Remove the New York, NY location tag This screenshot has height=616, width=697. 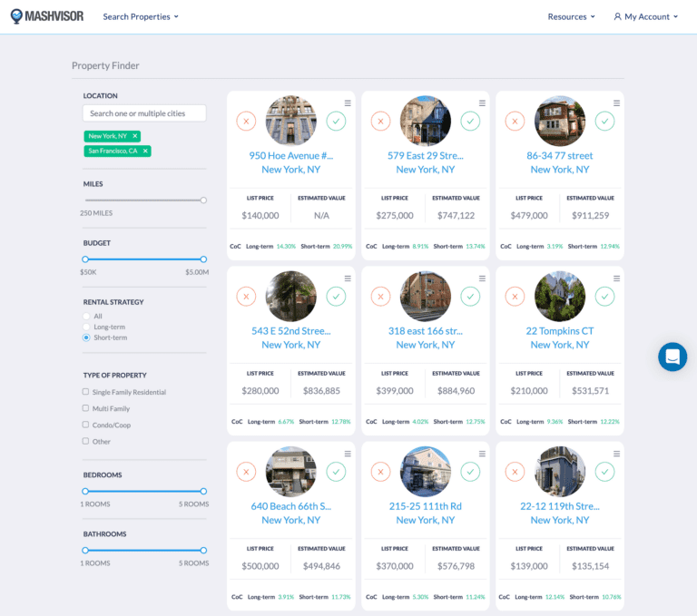[x=135, y=135]
